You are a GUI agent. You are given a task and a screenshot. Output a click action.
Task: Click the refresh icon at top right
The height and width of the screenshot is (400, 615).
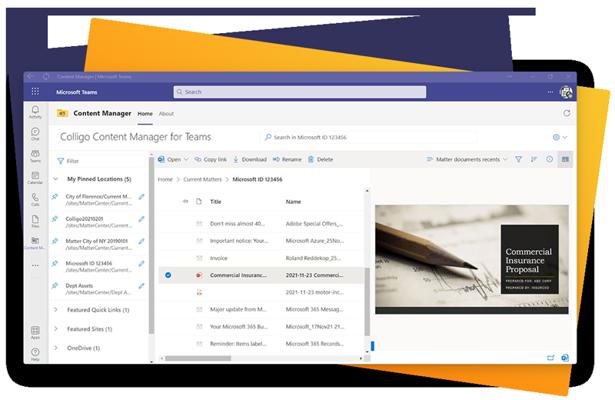click(567, 114)
